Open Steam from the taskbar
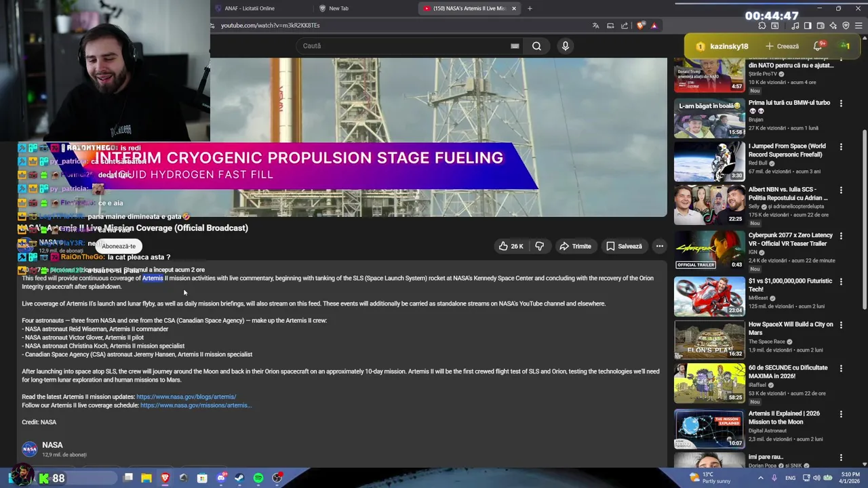 [239, 478]
